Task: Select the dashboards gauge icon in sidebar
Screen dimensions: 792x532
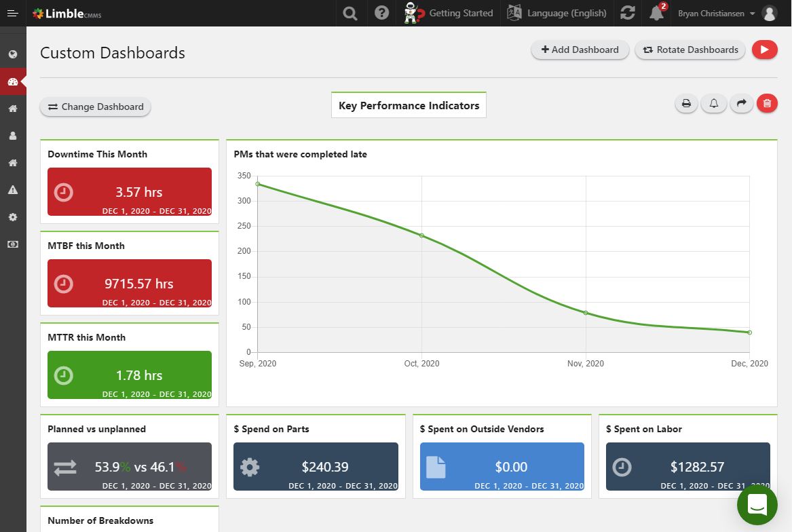Action: pyautogui.click(x=12, y=81)
